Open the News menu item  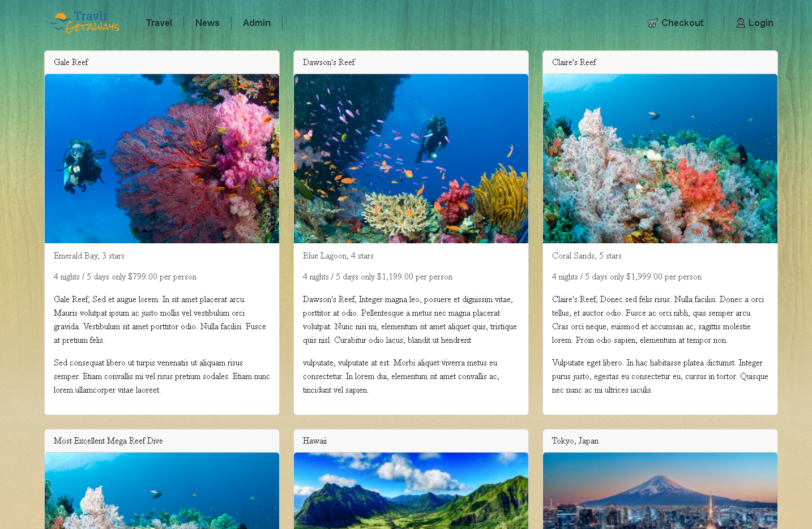click(207, 23)
